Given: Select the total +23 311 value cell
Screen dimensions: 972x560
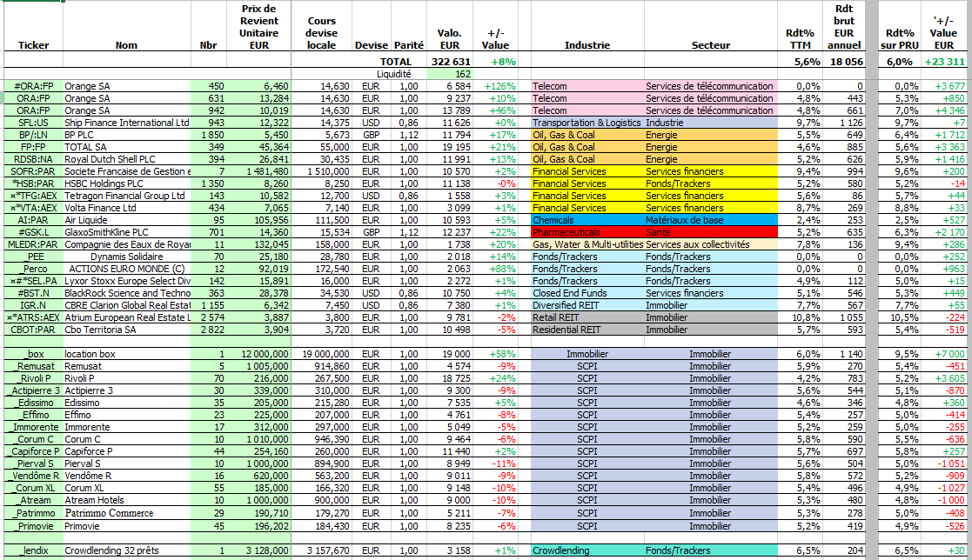Looking at the screenshot, I should coord(943,62).
